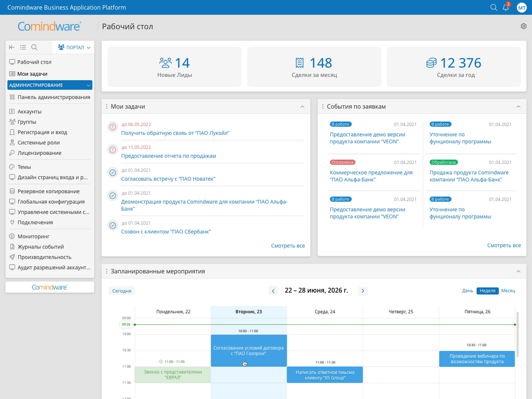
Task: Open Продажа продукта Comindware request
Action: 469,176
